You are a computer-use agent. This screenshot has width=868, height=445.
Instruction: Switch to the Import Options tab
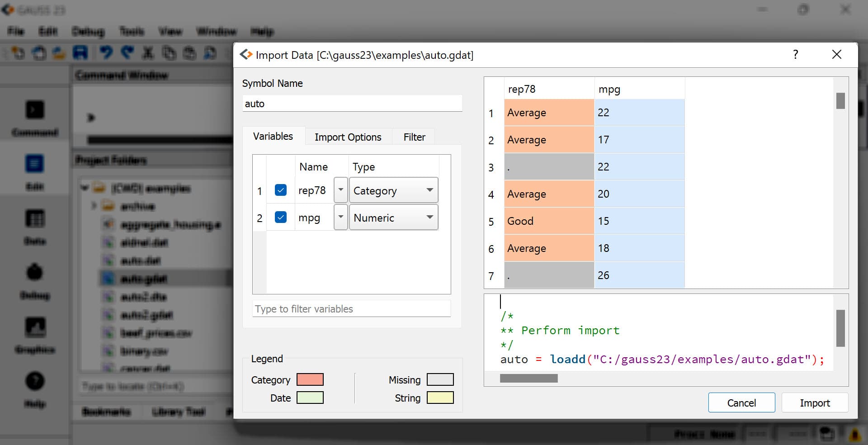tap(348, 137)
